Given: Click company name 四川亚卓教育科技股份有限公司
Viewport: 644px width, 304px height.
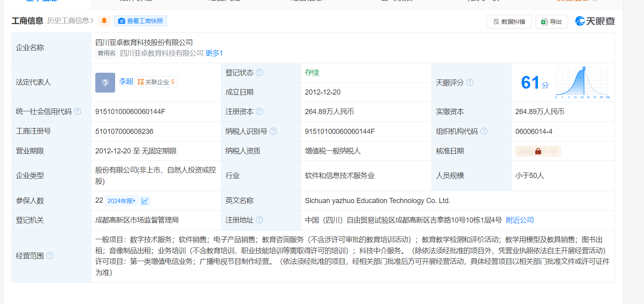Looking at the screenshot, I should pyautogui.click(x=144, y=43).
